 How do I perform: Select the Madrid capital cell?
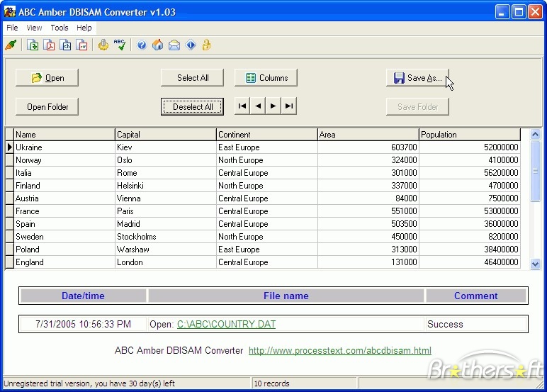(x=165, y=224)
